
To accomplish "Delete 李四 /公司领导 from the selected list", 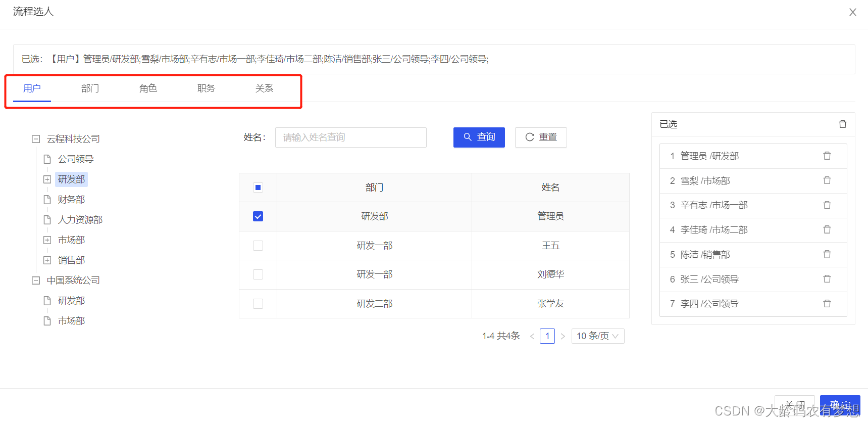I will [x=827, y=304].
